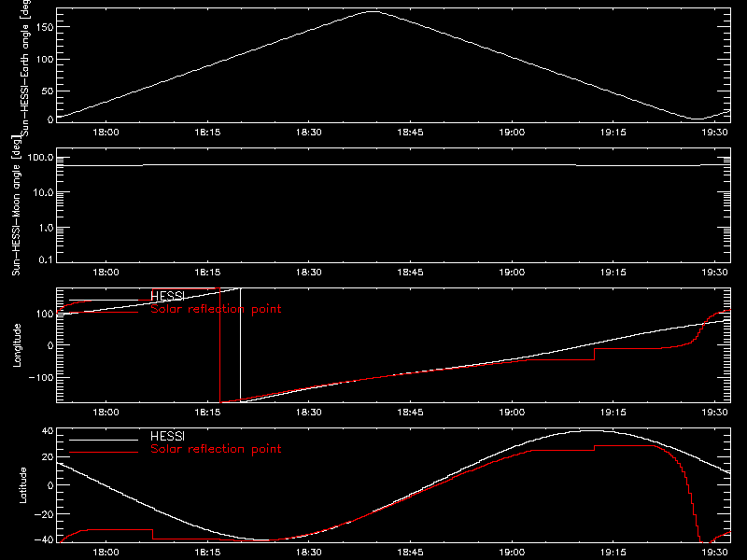Click HESSI legend label in Longitude plot
The image size is (747, 560).
(167, 296)
